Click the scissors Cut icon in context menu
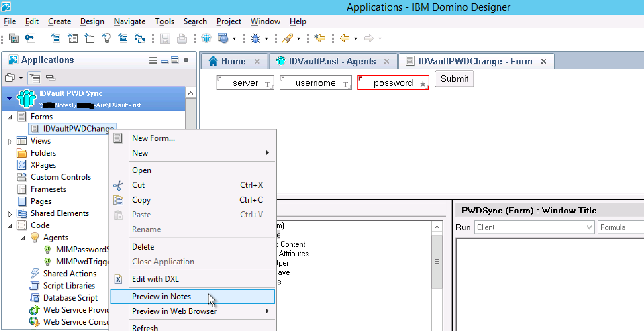644x331 pixels. (118, 185)
